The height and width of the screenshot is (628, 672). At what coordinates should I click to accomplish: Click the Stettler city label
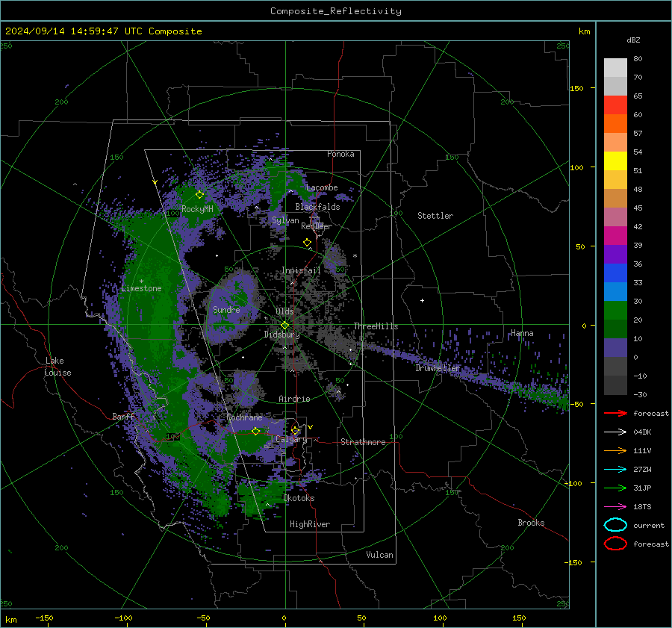[435, 216]
